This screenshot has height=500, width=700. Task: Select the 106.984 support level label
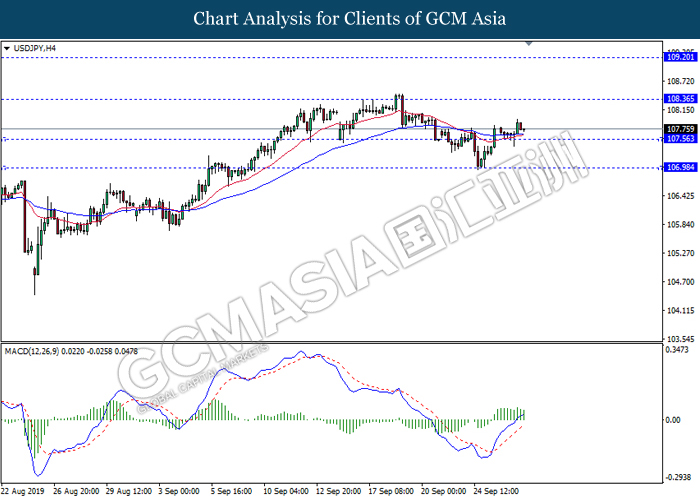(680, 167)
